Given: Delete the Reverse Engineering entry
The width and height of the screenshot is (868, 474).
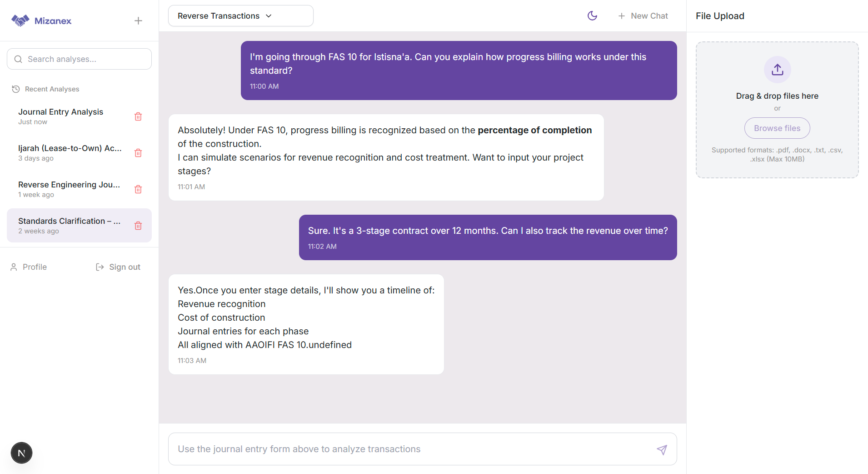Looking at the screenshot, I should point(138,189).
